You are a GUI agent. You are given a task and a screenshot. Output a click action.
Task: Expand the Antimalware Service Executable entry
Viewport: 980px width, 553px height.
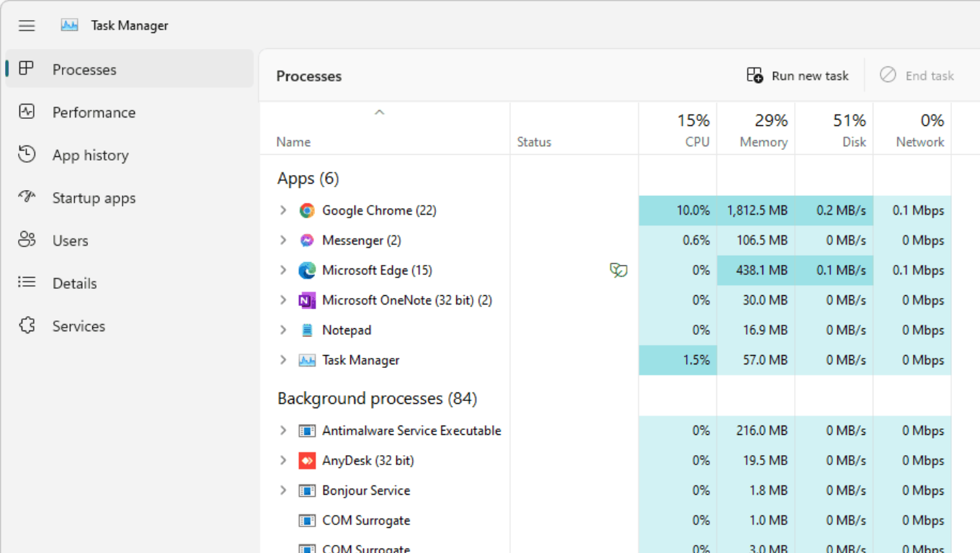[x=283, y=431]
